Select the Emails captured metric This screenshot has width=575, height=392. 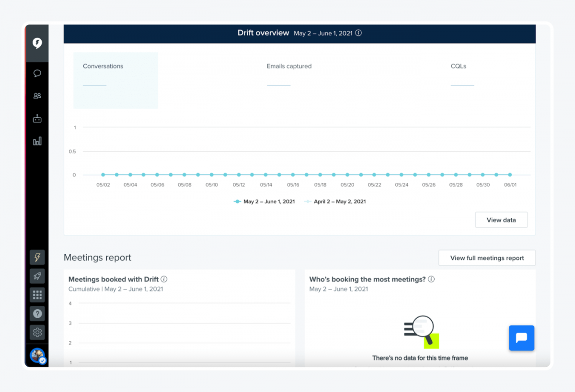[x=289, y=67]
